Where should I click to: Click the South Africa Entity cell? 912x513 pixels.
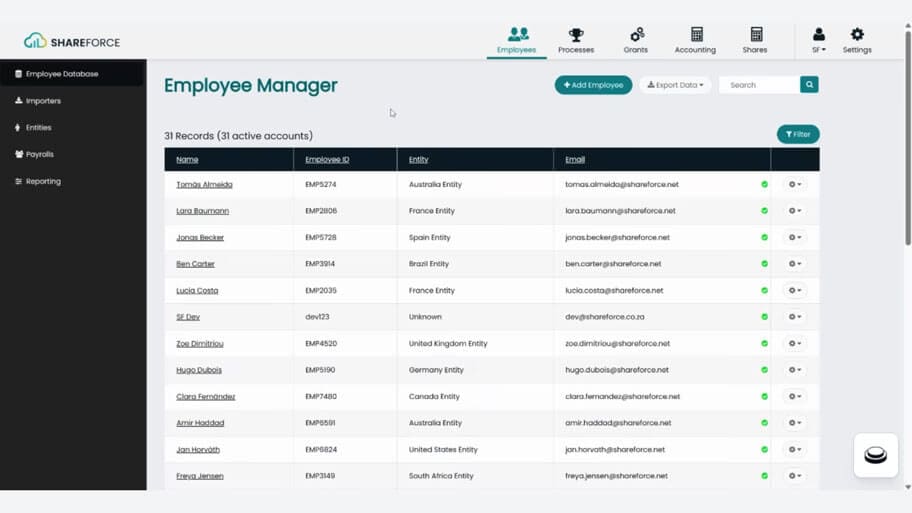pyautogui.click(x=441, y=476)
